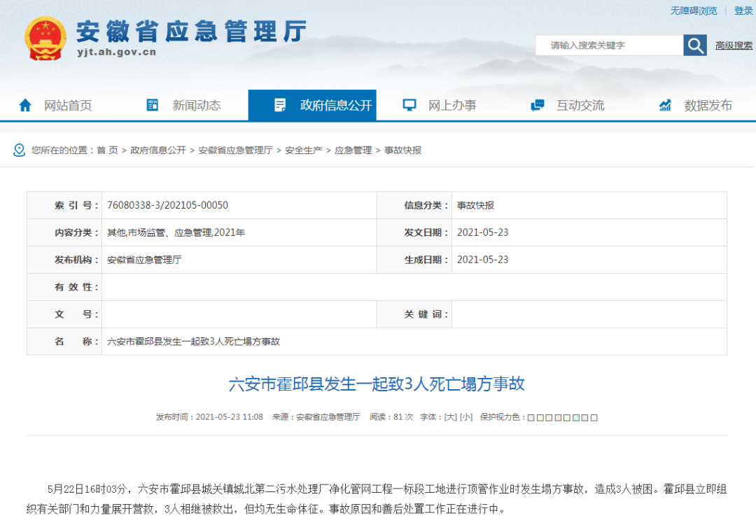The image size is (756, 532).
Task: Click the home icon on 网站首页
Action: click(x=26, y=105)
